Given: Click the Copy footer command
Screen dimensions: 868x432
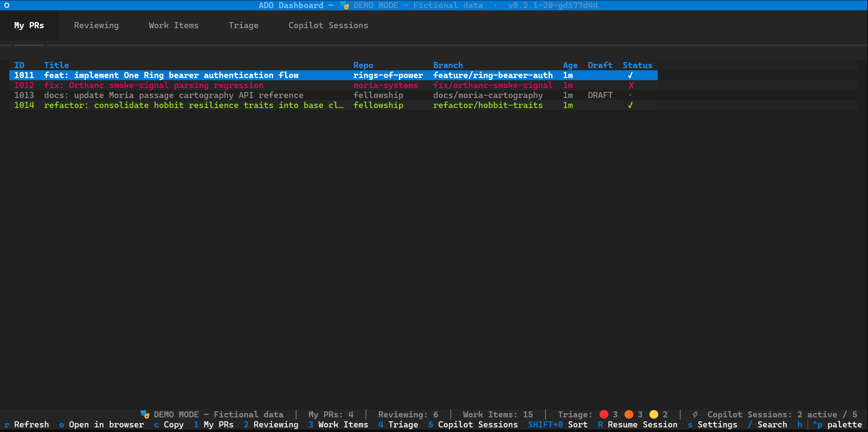Looking at the screenshot, I should [x=169, y=425].
